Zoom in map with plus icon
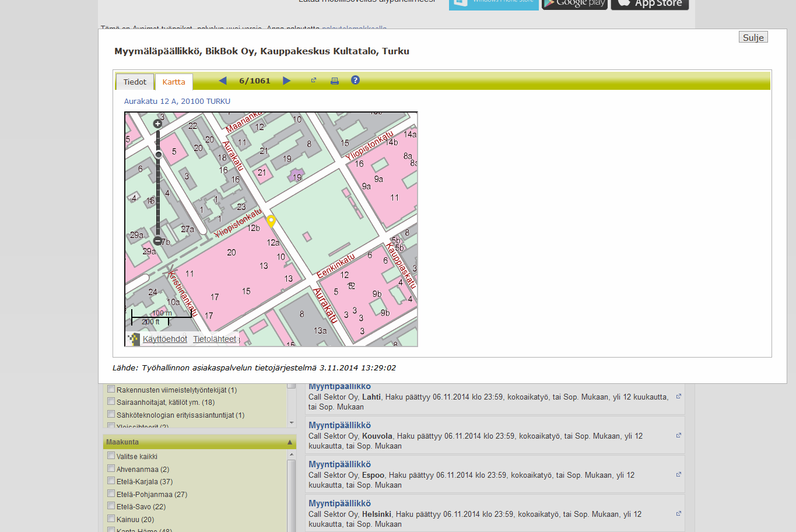This screenshot has width=796, height=532. [x=157, y=124]
